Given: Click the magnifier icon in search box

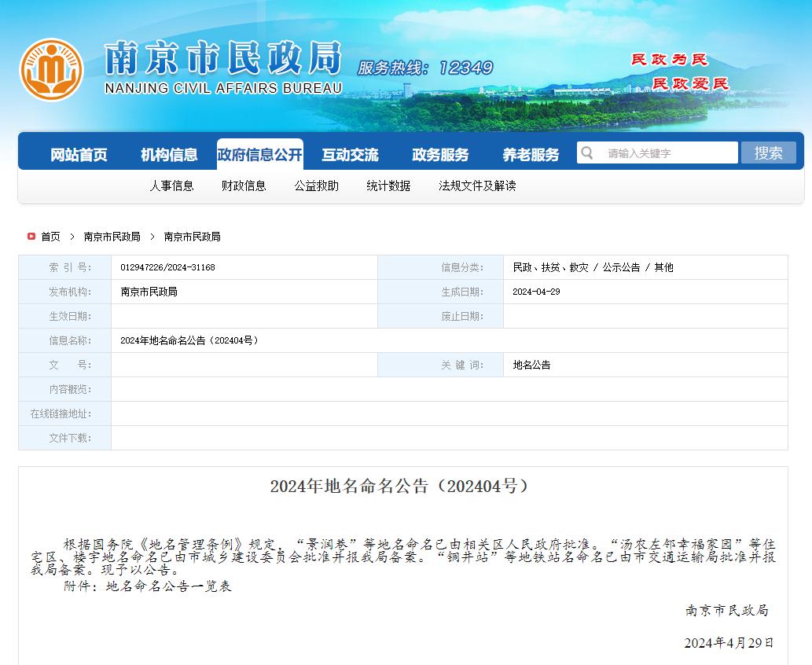Looking at the screenshot, I should pyautogui.click(x=586, y=152).
